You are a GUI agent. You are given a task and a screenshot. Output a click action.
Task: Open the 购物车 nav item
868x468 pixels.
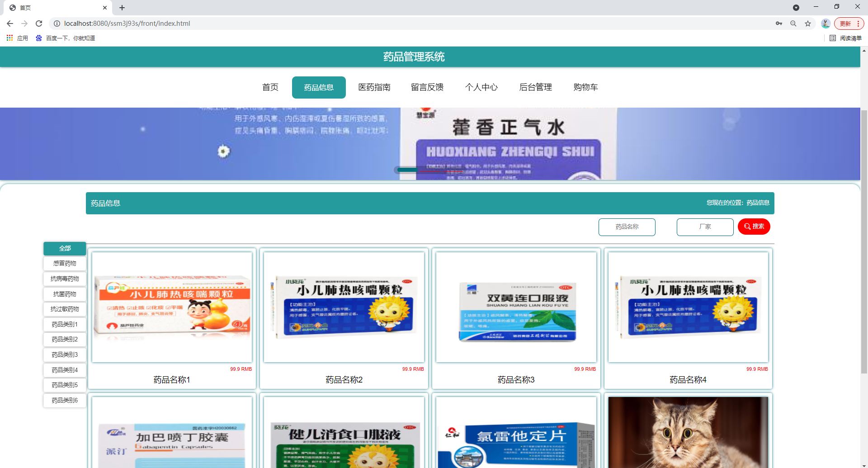586,87
